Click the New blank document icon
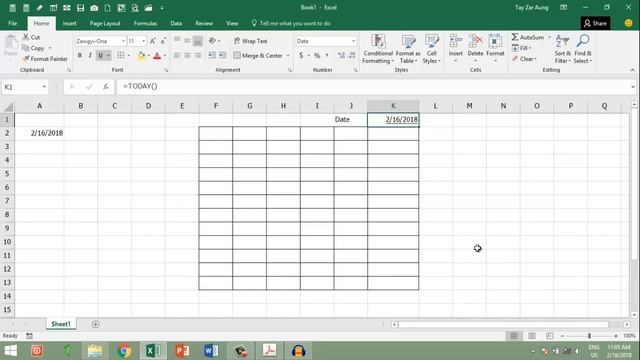 click(108, 8)
